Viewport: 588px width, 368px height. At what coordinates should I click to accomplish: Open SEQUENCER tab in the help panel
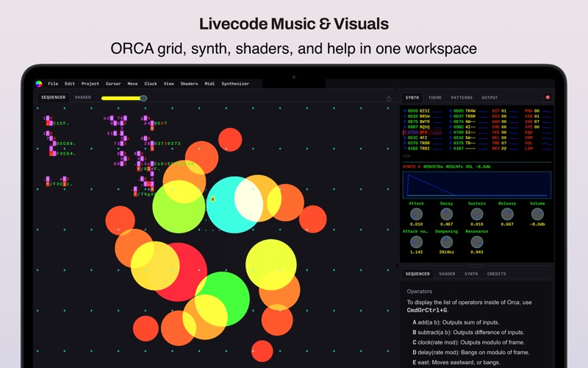point(417,274)
